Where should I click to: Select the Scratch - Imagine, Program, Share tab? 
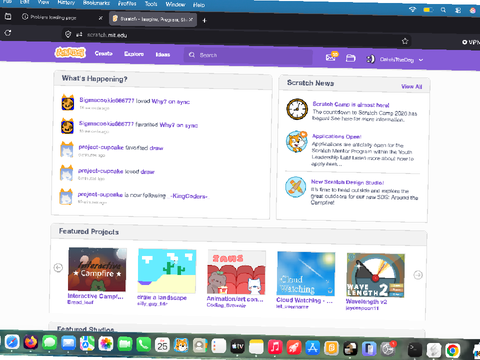click(x=153, y=19)
